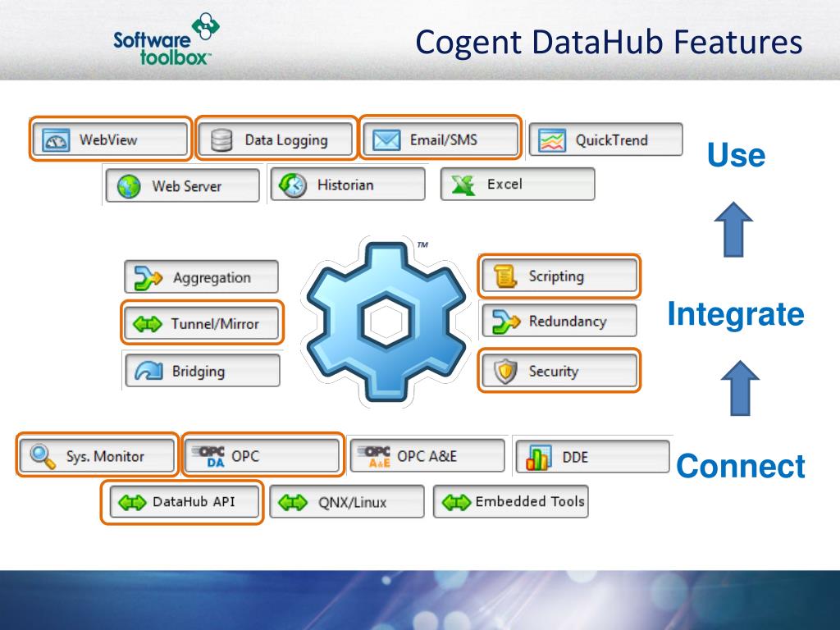Select the Data Logging label

[286, 140]
